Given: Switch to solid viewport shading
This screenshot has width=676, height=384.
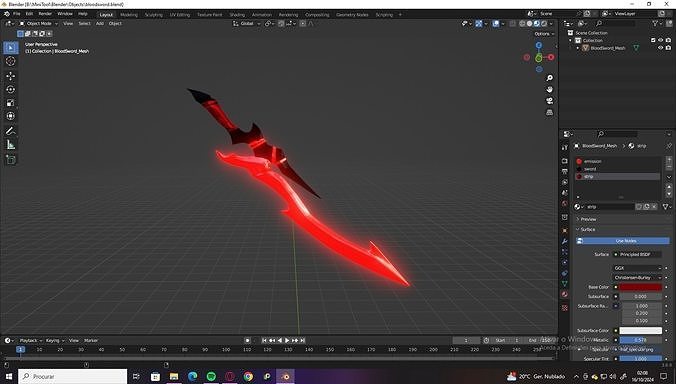Looking at the screenshot, I should pyautogui.click(x=529, y=24).
